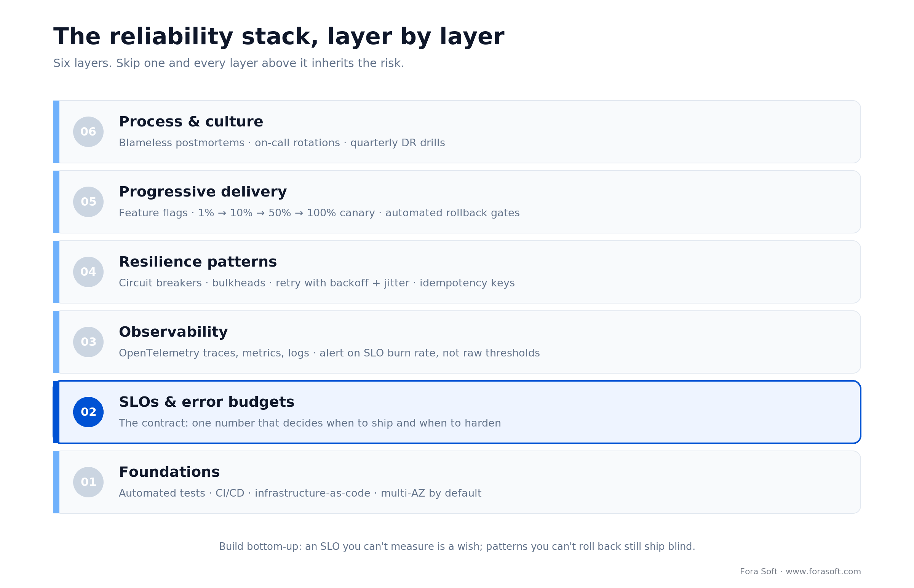The height and width of the screenshot is (588, 914).
Task: Select the Progressive delivery heading
Action: (x=203, y=192)
